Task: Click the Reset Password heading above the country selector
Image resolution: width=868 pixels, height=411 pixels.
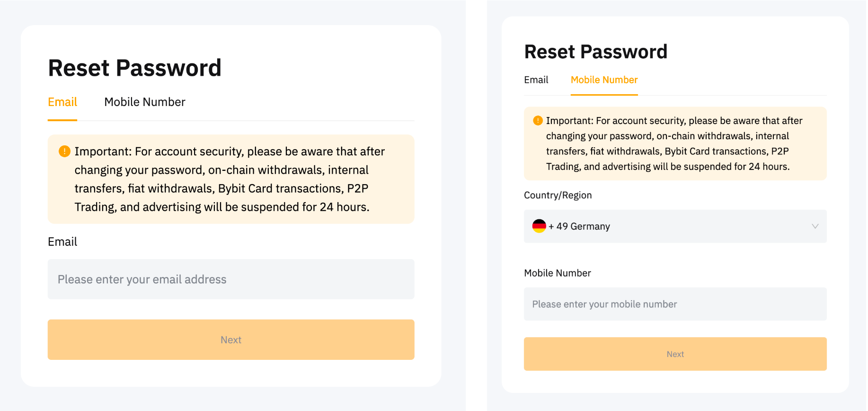Action: tap(595, 52)
